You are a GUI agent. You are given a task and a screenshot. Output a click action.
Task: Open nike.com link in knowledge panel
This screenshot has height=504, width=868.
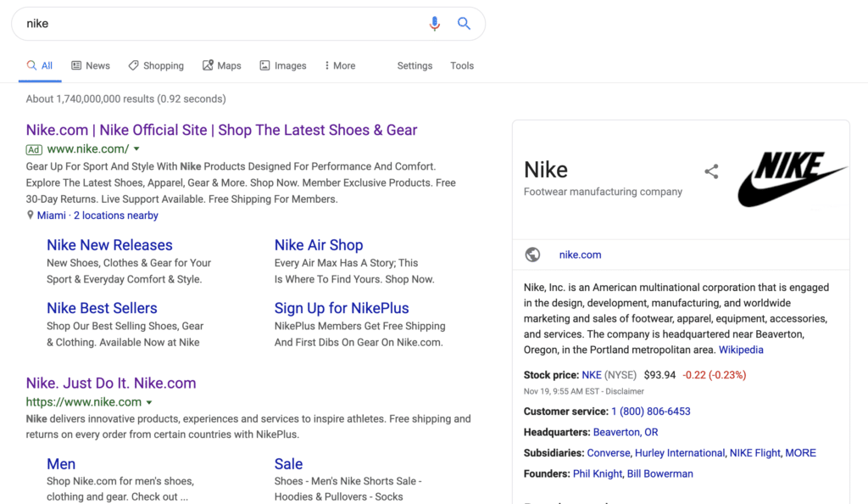tap(580, 255)
